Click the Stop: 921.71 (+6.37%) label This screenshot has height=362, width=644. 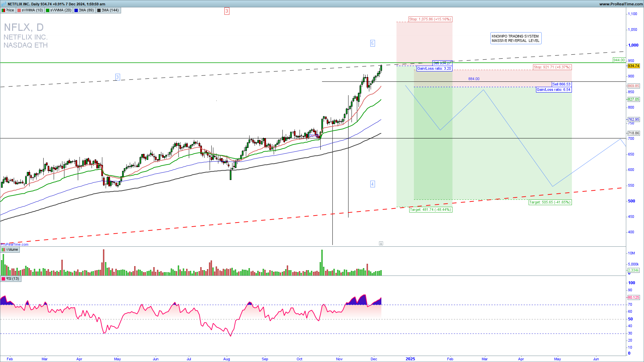click(552, 67)
